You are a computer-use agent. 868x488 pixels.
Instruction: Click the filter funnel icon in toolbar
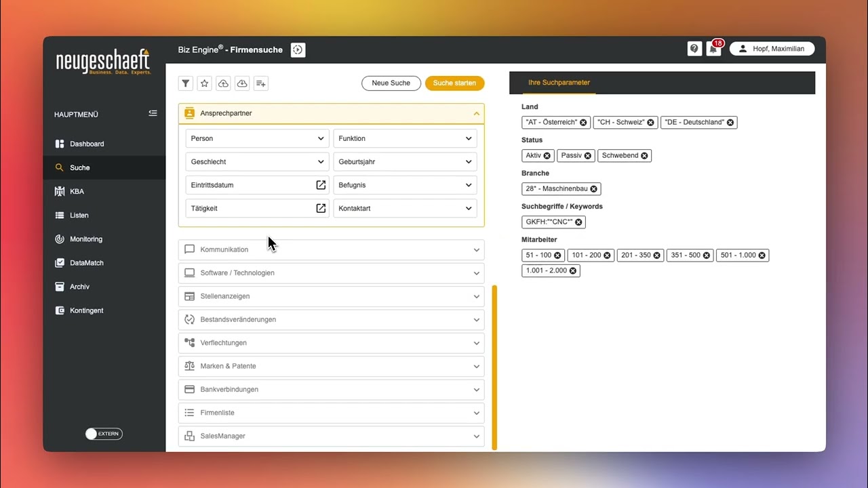[185, 83]
